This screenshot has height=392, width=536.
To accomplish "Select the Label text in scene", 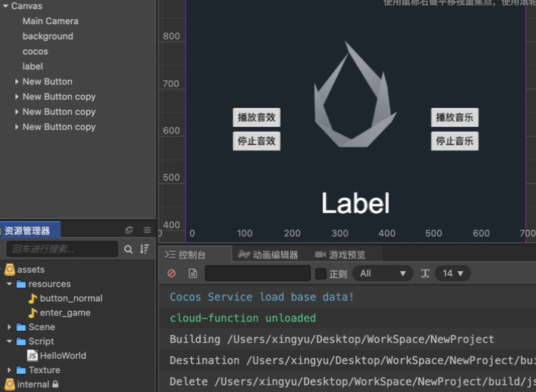I will (x=355, y=203).
